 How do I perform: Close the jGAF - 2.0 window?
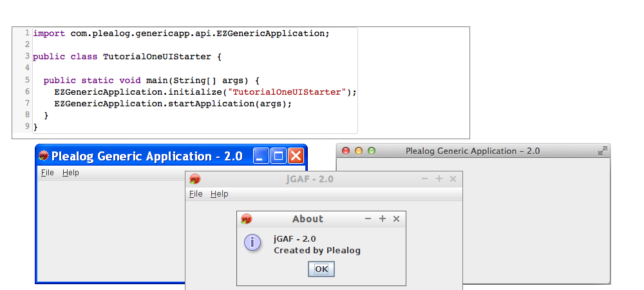[453, 179]
